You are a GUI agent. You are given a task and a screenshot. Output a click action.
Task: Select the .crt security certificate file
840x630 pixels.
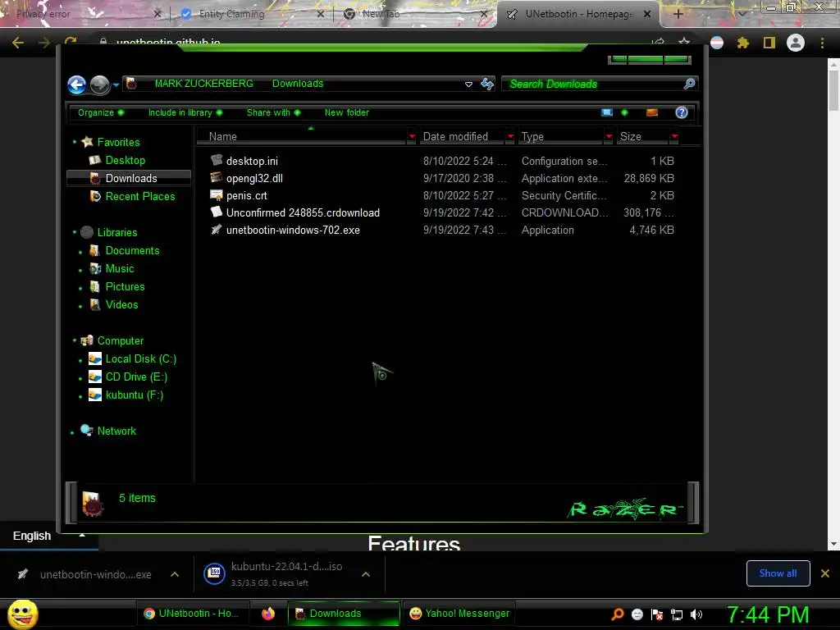point(246,195)
